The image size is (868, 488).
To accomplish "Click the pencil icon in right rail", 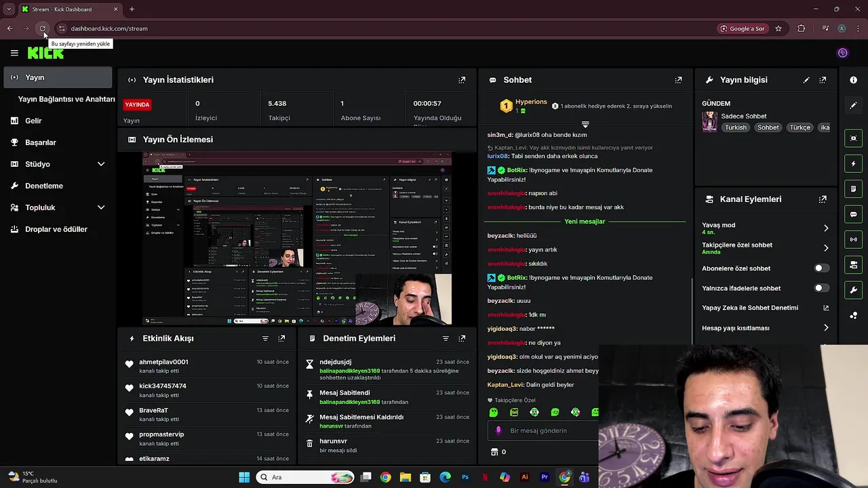I will pos(853,105).
